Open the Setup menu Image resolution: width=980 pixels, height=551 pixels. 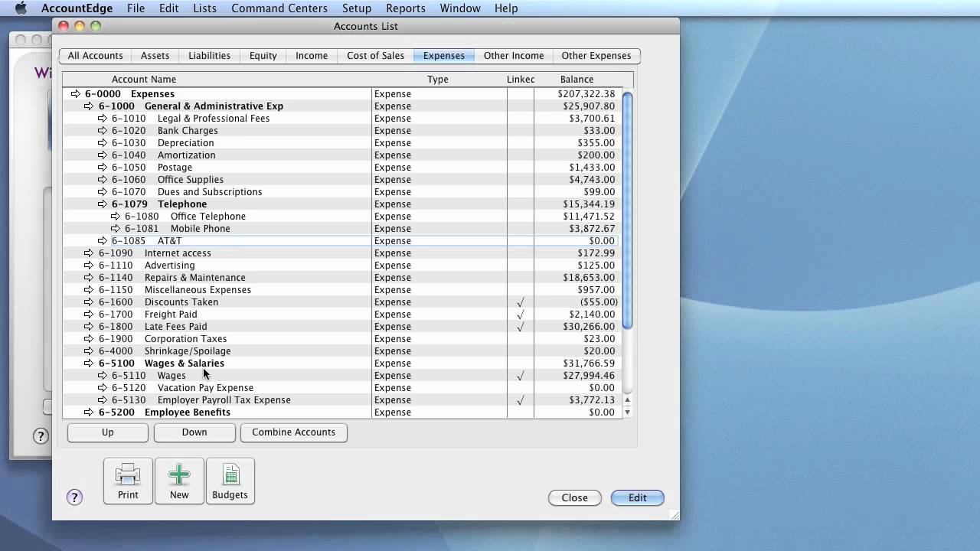click(x=357, y=8)
